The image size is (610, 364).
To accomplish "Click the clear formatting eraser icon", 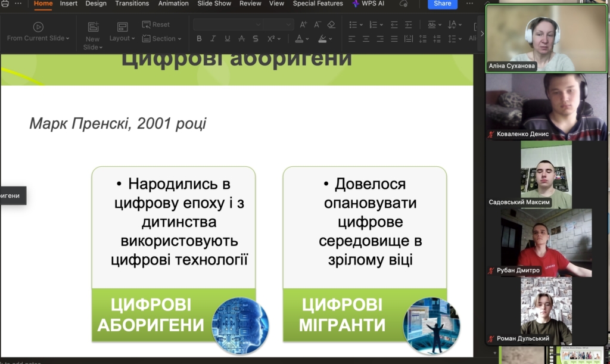I will click(331, 24).
